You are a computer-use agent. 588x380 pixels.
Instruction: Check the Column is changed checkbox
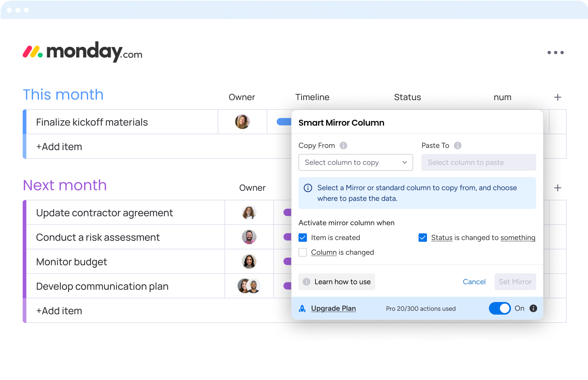tap(303, 252)
